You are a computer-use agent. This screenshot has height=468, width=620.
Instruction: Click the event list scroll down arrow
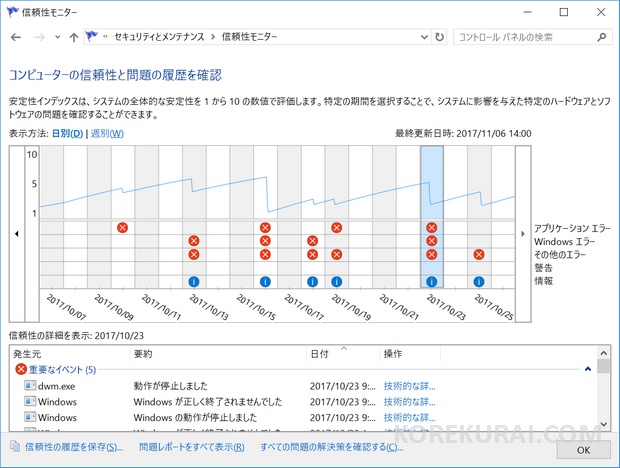pos(603,424)
